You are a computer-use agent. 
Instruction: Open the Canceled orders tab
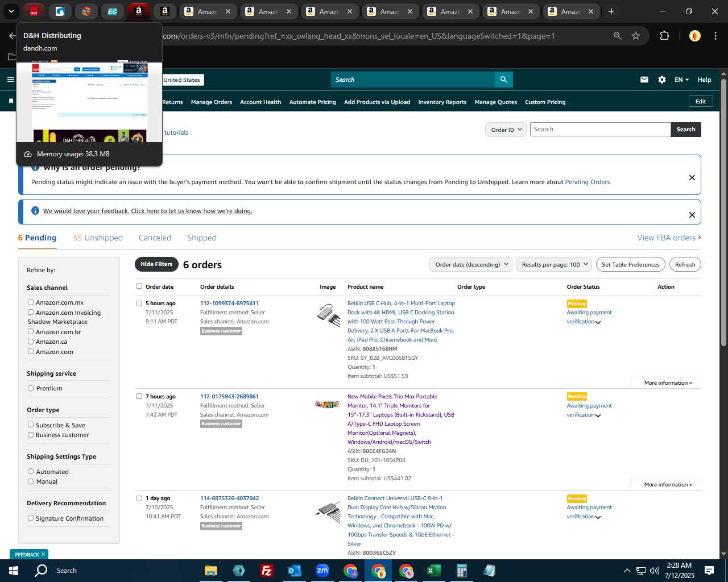pyautogui.click(x=155, y=238)
